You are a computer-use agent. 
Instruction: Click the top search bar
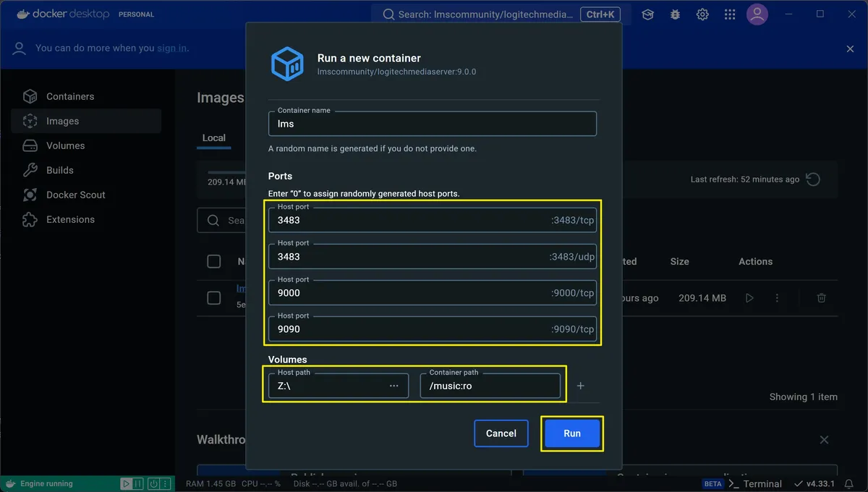point(501,14)
